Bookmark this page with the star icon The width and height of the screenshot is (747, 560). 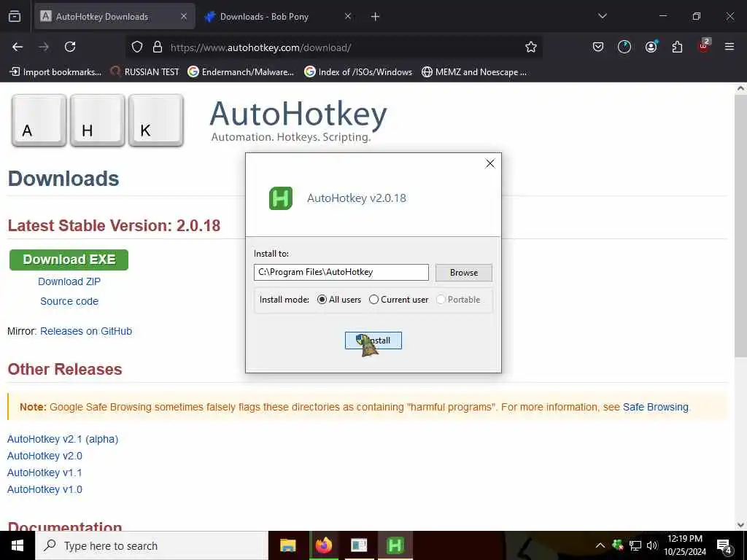click(531, 47)
